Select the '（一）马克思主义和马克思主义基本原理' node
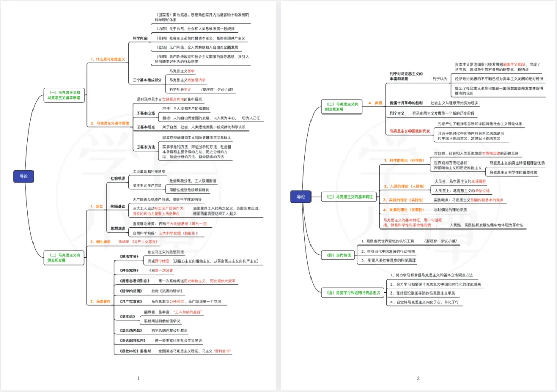This screenshot has height=392, width=557. pos(64,95)
